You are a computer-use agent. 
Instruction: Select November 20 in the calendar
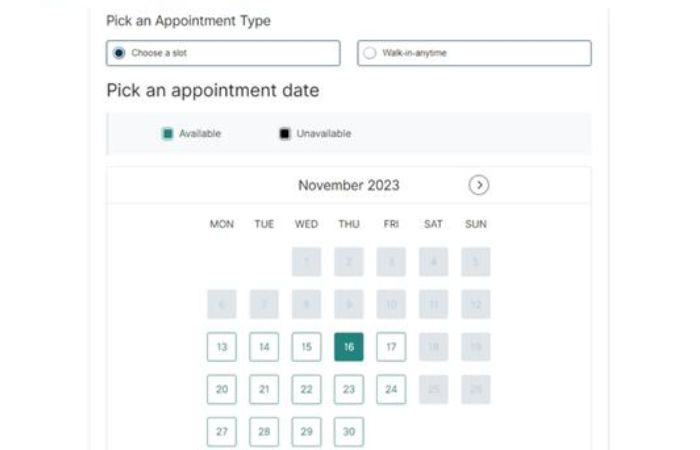(x=221, y=389)
